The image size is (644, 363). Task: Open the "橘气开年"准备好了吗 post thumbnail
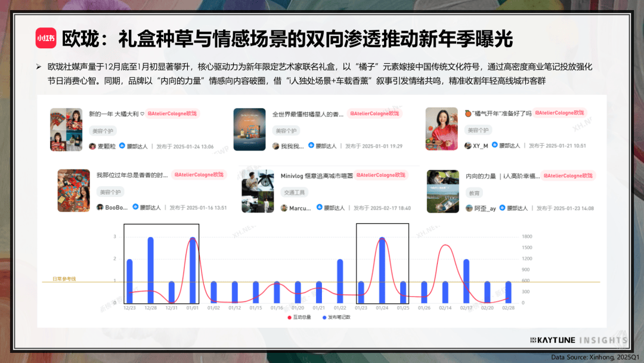pyautogui.click(x=441, y=129)
